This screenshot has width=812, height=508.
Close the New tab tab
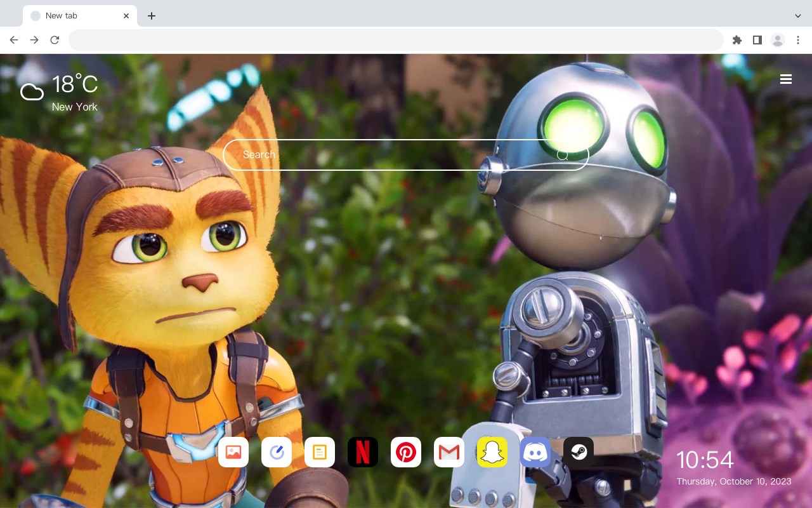[126, 16]
